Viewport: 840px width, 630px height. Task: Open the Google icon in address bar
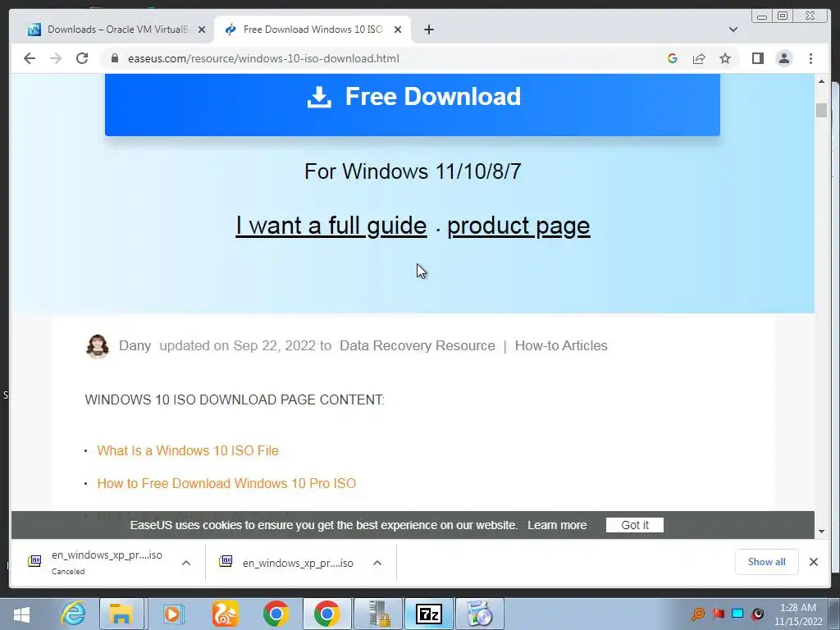coord(673,58)
